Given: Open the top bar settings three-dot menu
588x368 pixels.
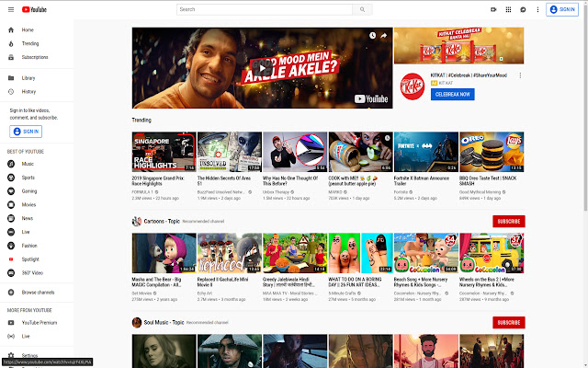Looking at the screenshot, I should pos(537,9).
